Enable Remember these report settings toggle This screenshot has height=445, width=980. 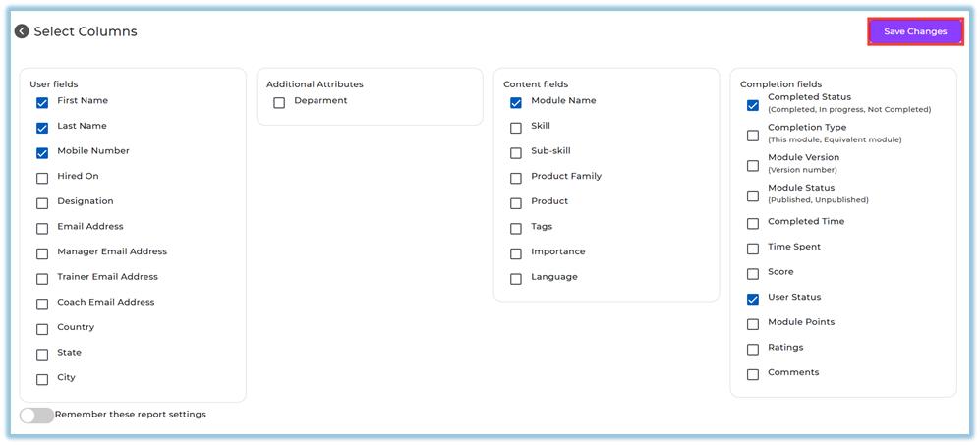click(36, 415)
